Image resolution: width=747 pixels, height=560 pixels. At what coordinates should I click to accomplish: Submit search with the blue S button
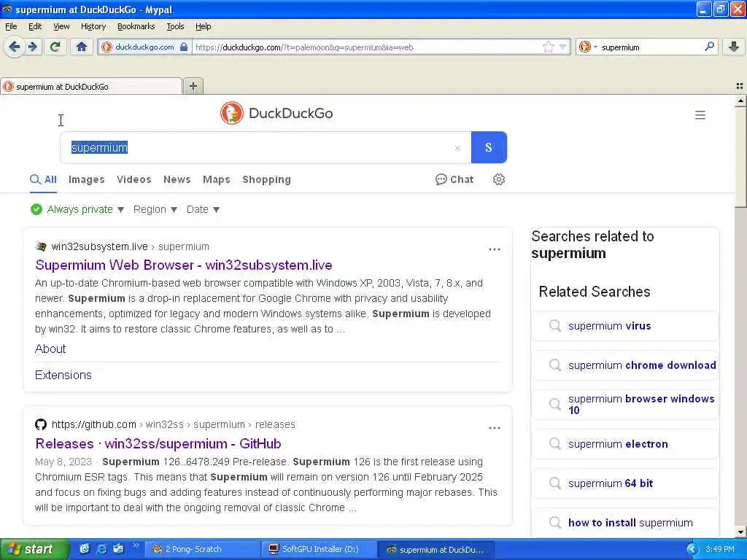(489, 147)
